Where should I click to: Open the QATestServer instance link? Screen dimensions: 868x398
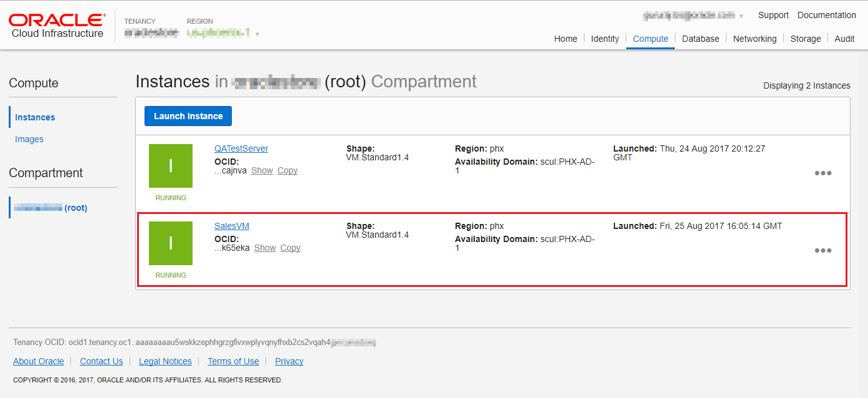tap(241, 148)
